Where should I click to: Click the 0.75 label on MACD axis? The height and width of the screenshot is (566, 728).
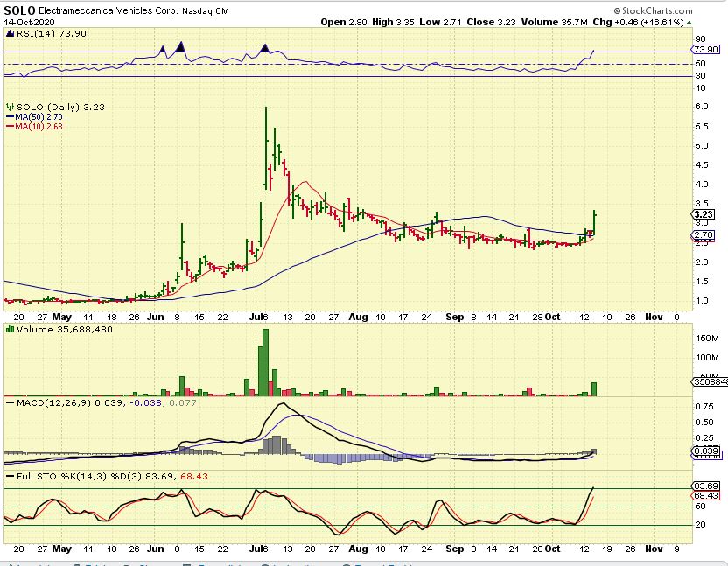click(704, 406)
